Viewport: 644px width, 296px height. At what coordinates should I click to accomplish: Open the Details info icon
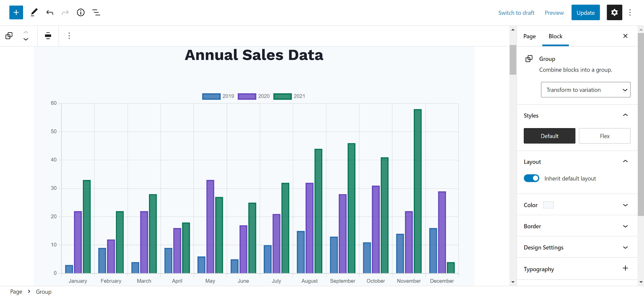click(x=80, y=12)
